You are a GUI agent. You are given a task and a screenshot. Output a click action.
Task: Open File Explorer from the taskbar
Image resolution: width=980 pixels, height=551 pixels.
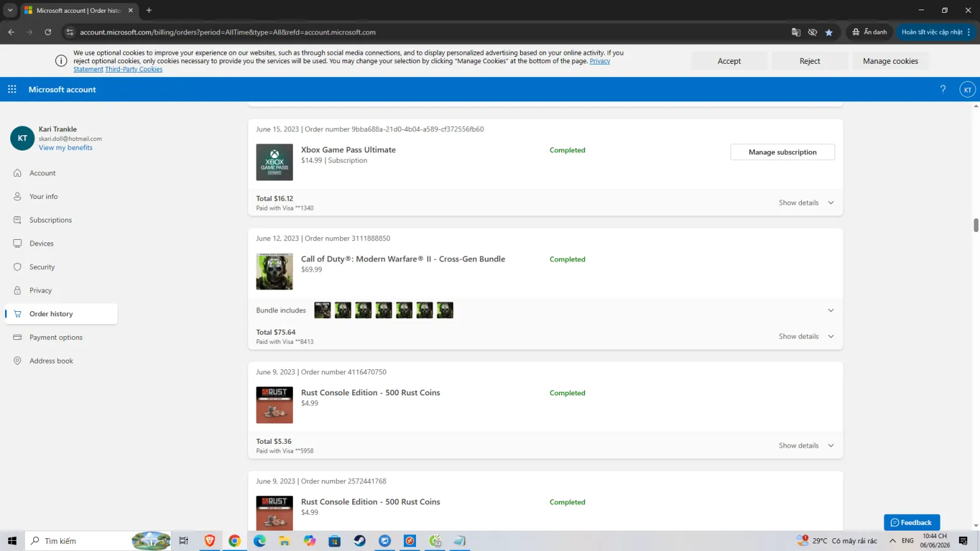pos(285,541)
